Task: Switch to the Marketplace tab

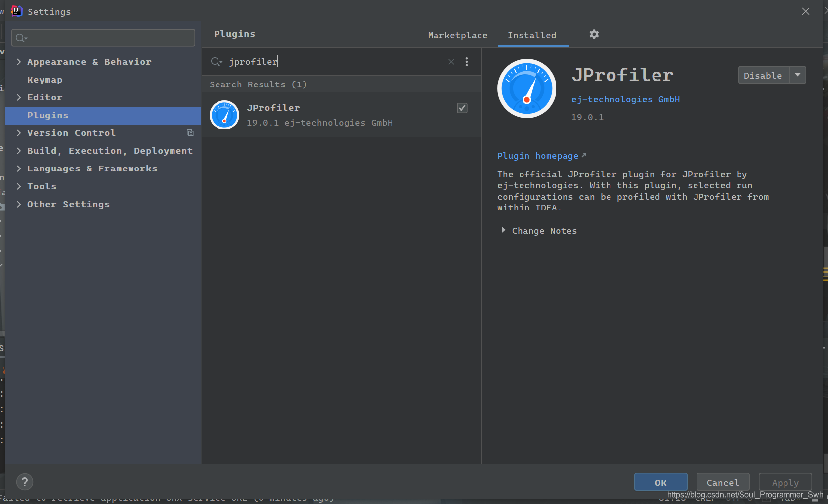Action: [x=457, y=35]
